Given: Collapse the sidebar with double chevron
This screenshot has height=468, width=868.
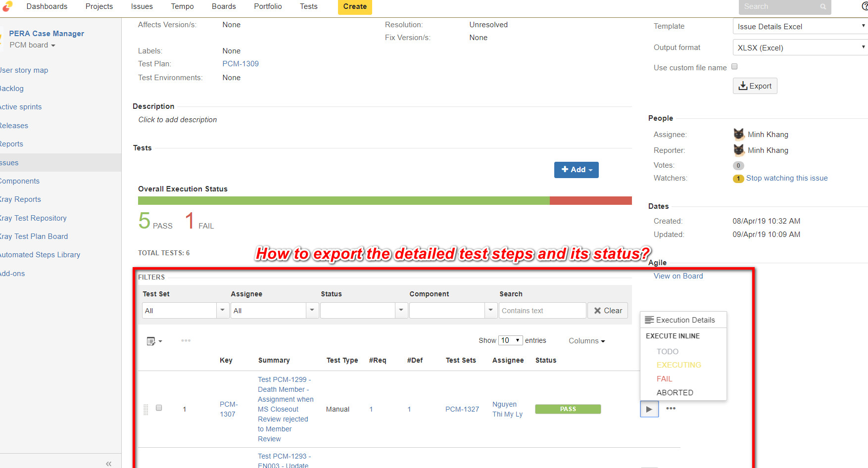Looking at the screenshot, I should pos(108,464).
